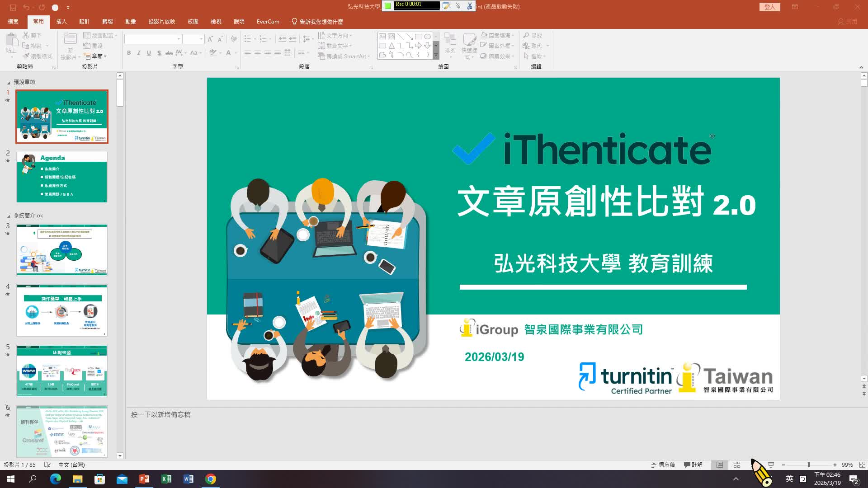Open the font size dropdown

tap(200, 39)
